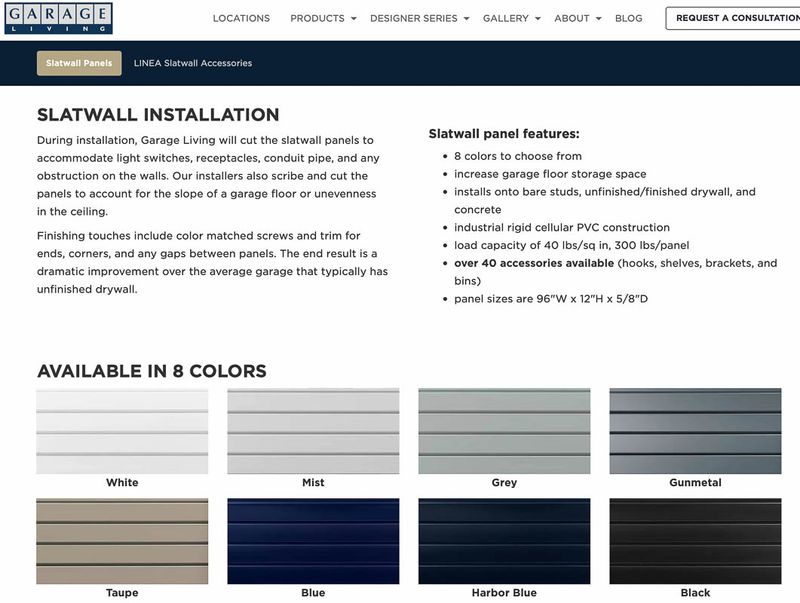The height and width of the screenshot is (603, 800).
Task: Open the About menu
Action: tap(572, 18)
